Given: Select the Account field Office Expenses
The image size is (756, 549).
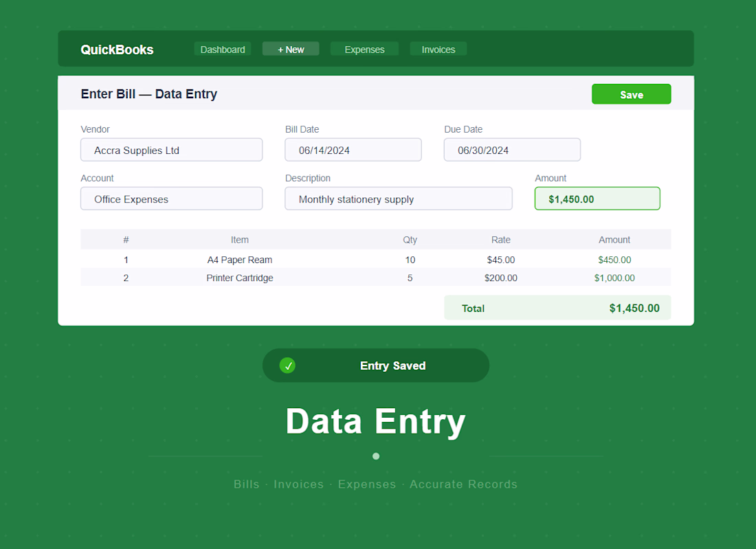Looking at the screenshot, I should [x=172, y=199].
